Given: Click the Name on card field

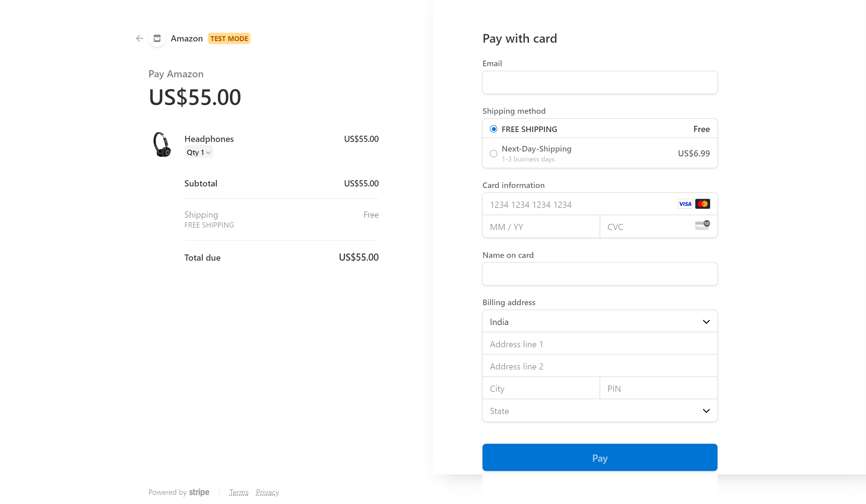Looking at the screenshot, I should [599, 274].
